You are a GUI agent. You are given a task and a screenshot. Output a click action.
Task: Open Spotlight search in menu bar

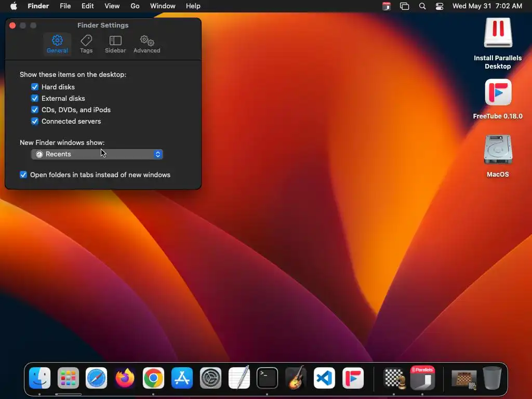[422, 6]
